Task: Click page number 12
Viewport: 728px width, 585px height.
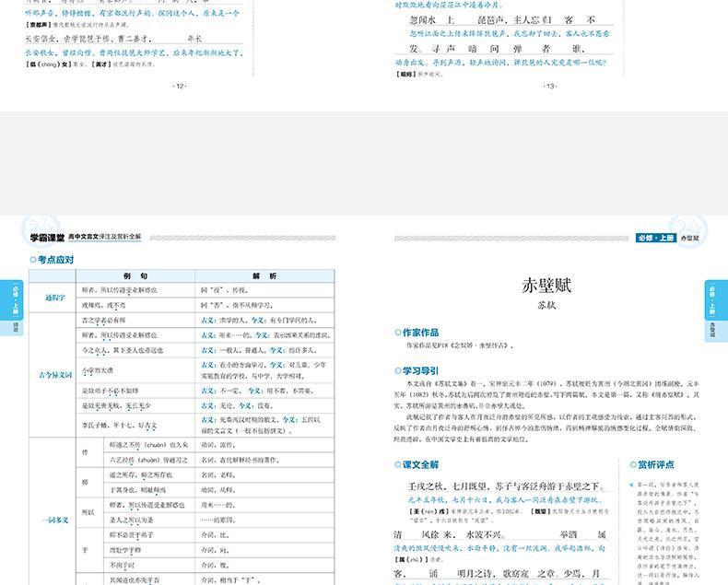Action: click(179, 87)
